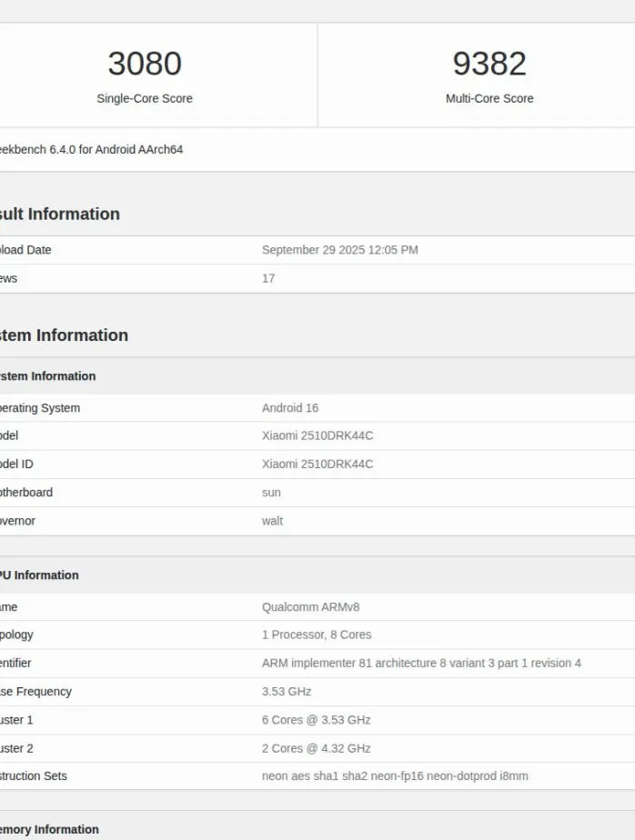The width and height of the screenshot is (635, 840).
Task: Click the upload date value September 29 2025
Action: 339,250
